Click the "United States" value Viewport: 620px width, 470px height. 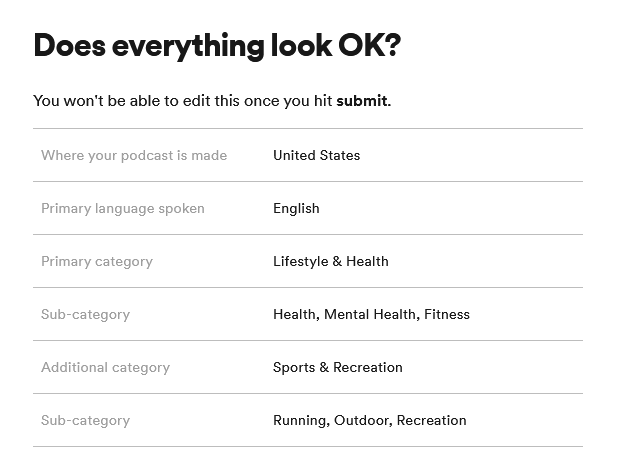316,155
